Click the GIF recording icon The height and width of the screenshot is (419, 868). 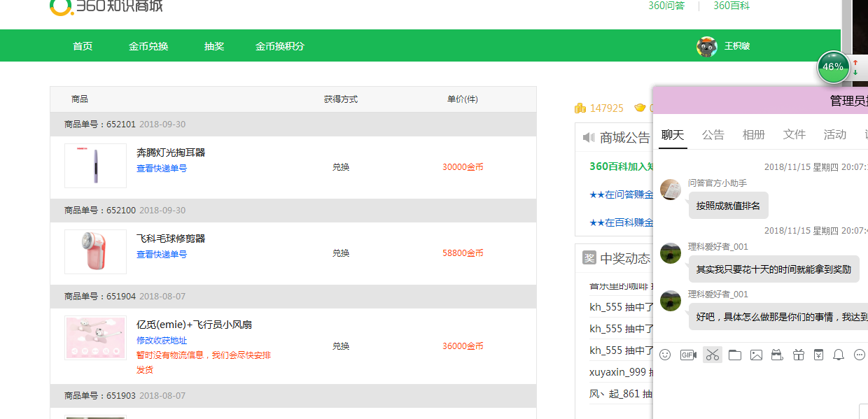pyautogui.click(x=688, y=355)
